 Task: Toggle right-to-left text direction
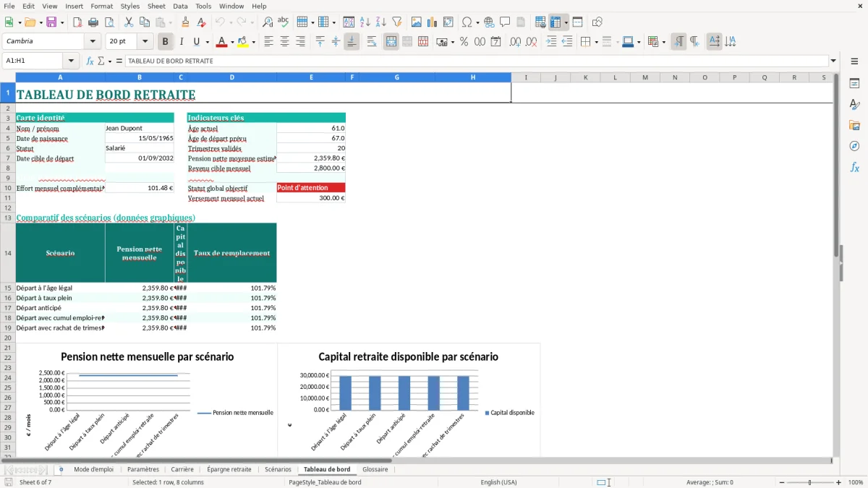(694, 42)
